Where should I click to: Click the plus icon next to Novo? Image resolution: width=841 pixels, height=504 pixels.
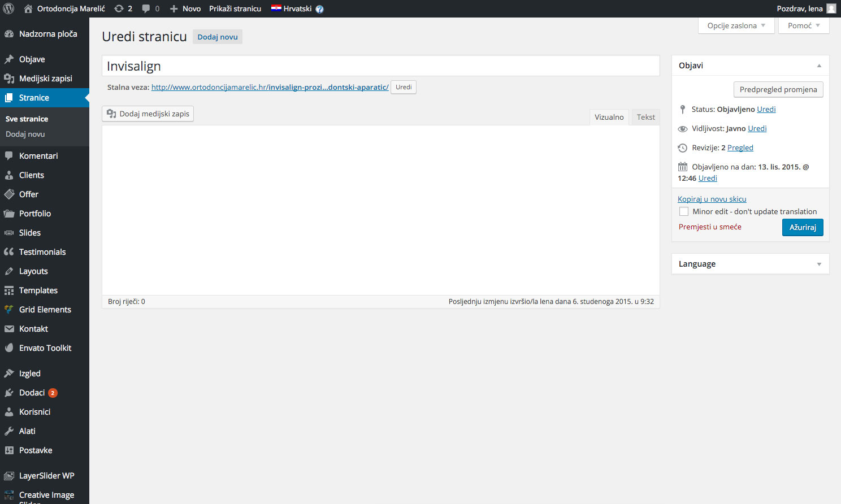click(x=174, y=8)
